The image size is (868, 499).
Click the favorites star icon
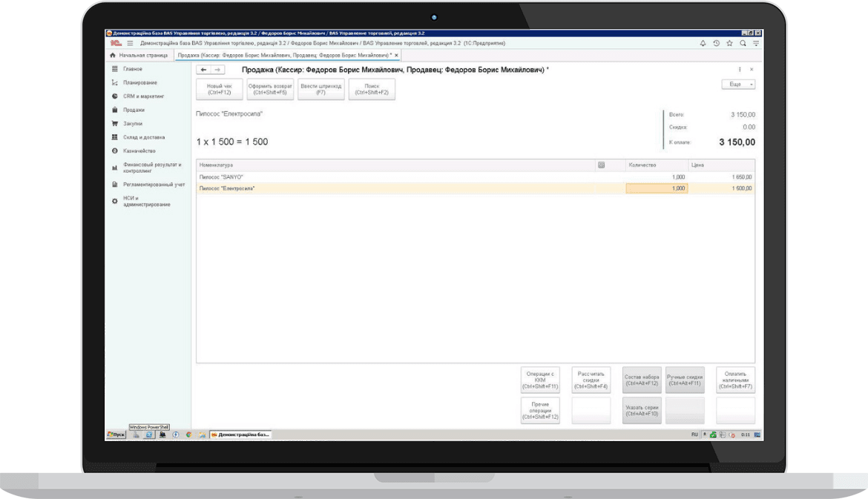[x=730, y=44]
